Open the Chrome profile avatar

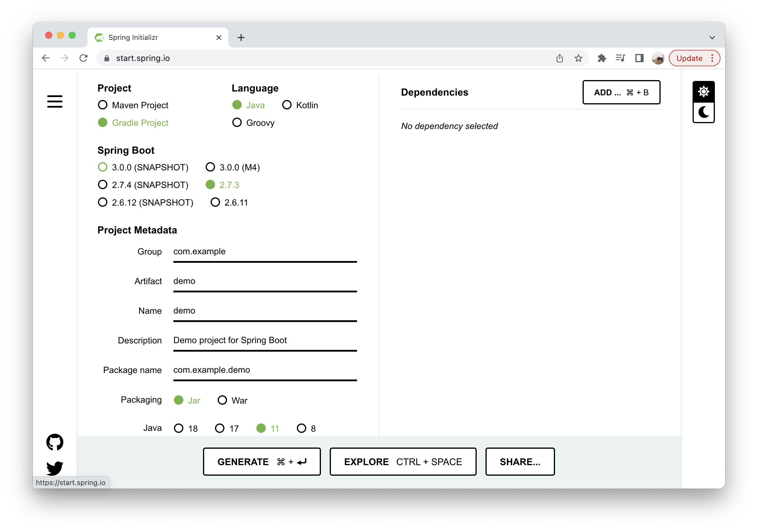pos(658,58)
